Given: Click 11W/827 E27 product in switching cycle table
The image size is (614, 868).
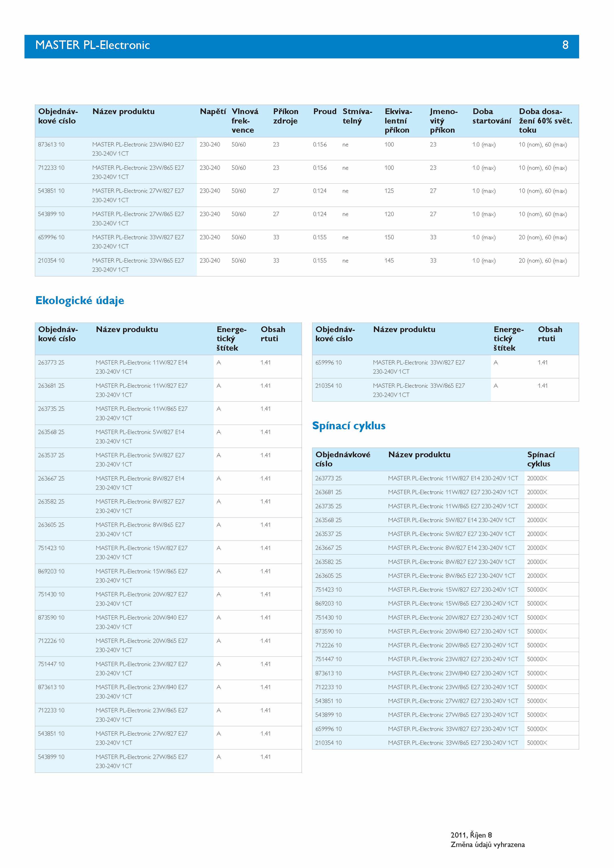Looking at the screenshot, I should [453, 492].
